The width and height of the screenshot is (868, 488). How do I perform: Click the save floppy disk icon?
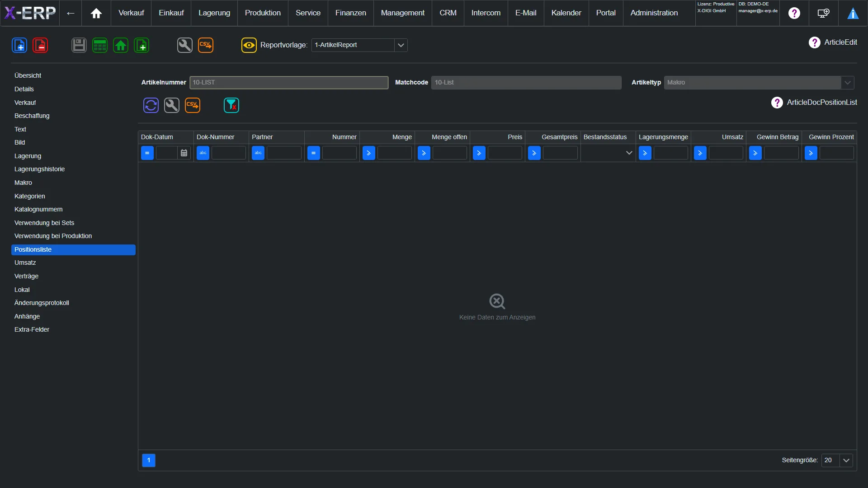click(x=79, y=45)
